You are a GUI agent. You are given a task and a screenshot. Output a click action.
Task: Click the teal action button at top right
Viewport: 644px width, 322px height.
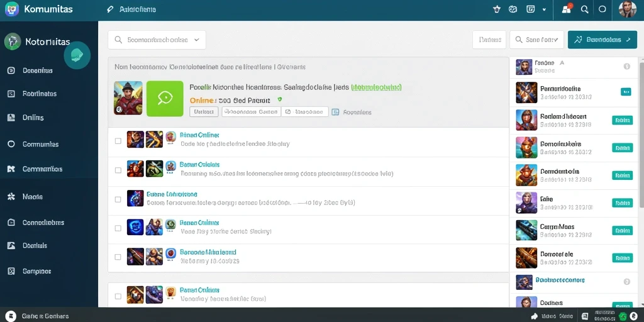(602, 40)
